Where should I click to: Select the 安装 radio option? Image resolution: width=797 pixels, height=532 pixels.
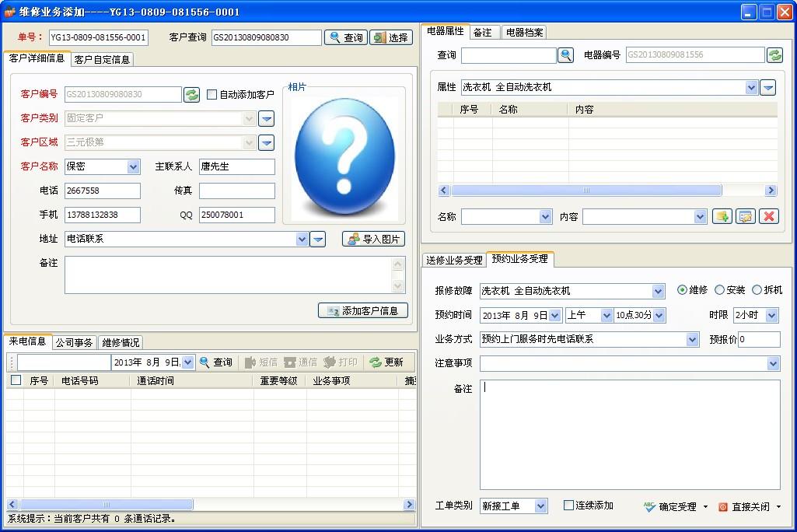719,290
